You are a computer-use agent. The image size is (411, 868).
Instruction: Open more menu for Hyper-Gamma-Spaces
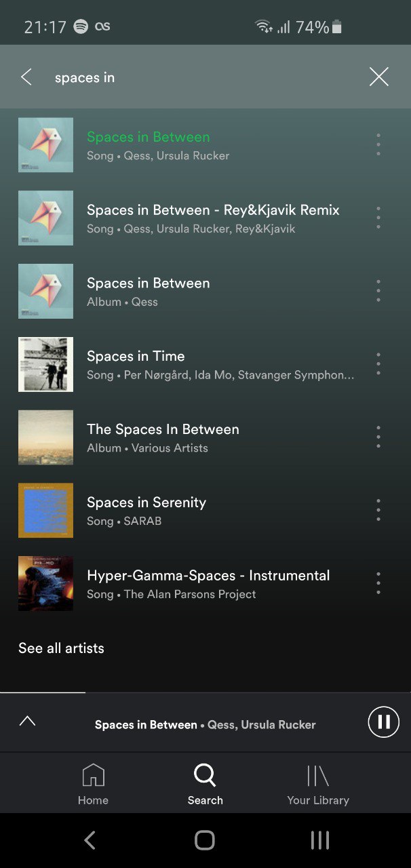pos(378,583)
